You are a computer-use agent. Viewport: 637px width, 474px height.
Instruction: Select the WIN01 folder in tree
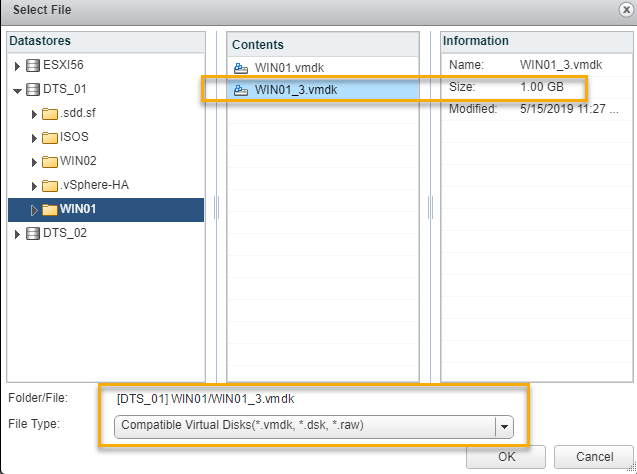[78, 210]
